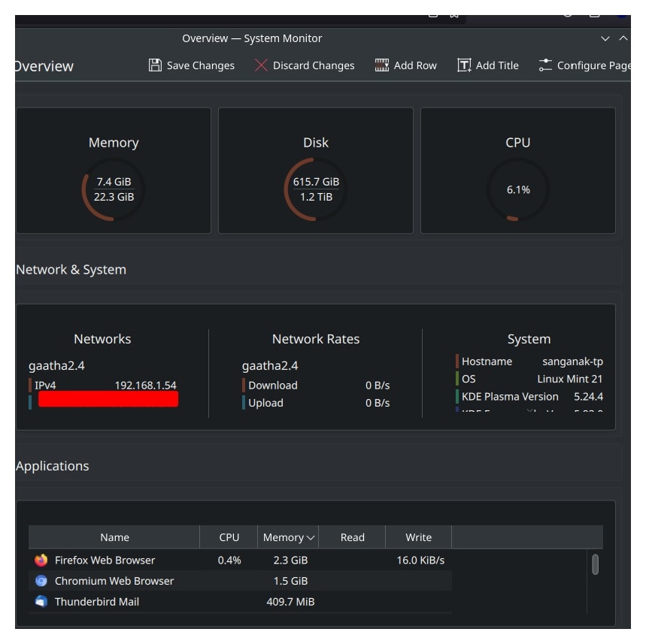Click gaatha2.4 under Network Rates
This screenshot has width=646, height=644.
click(270, 366)
